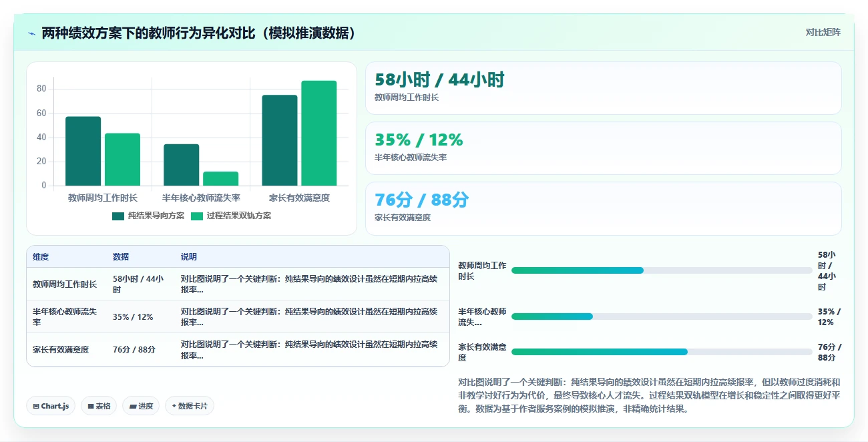Click the 76分 / 88分 stat card value
This screenshot has height=442, width=868.
click(422, 200)
